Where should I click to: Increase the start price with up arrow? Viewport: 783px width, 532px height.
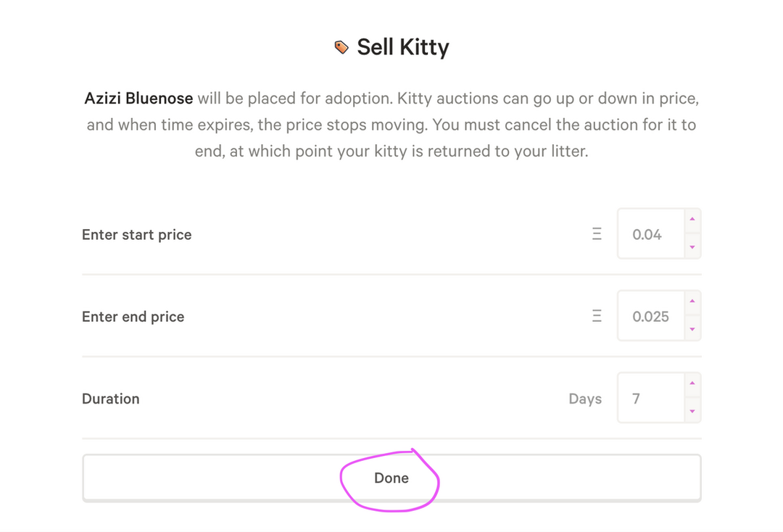tap(692, 220)
